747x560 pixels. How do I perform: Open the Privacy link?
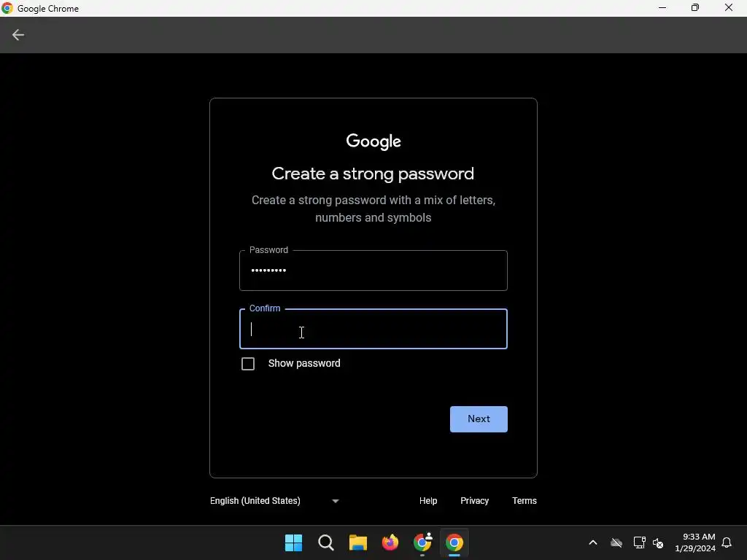(474, 501)
